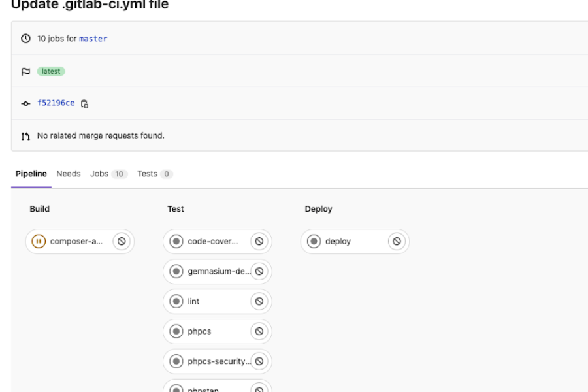Cancel the composer job
Viewport: 588px width, 392px height.
[x=121, y=242]
